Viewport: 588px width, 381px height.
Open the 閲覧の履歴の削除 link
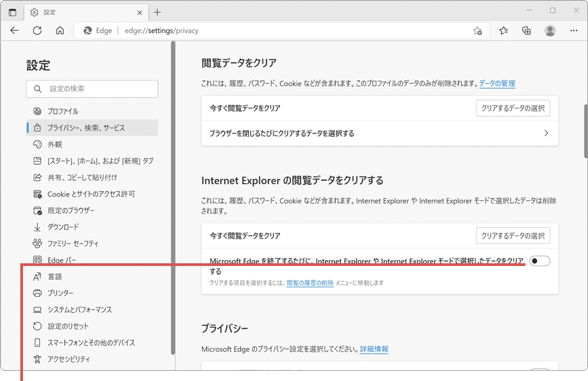310,283
